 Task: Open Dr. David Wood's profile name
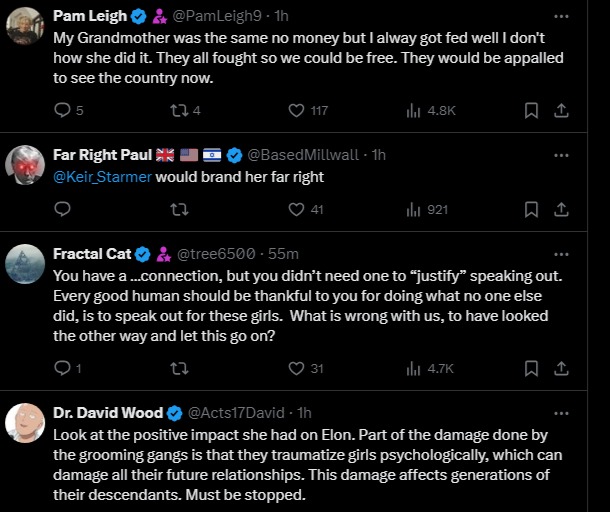point(106,412)
